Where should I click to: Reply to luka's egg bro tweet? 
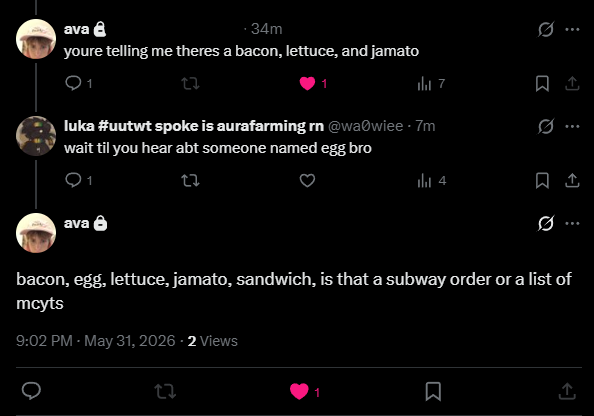(78, 180)
